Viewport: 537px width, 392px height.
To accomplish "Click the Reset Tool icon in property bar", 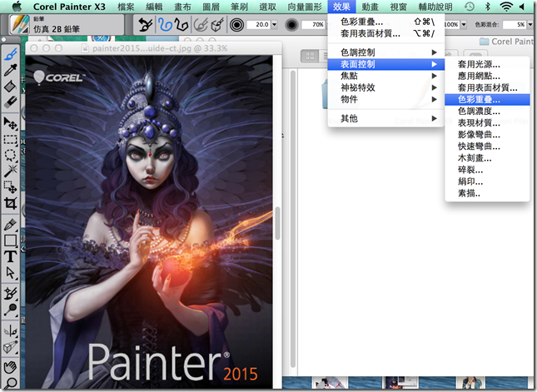I will click(x=145, y=25).
